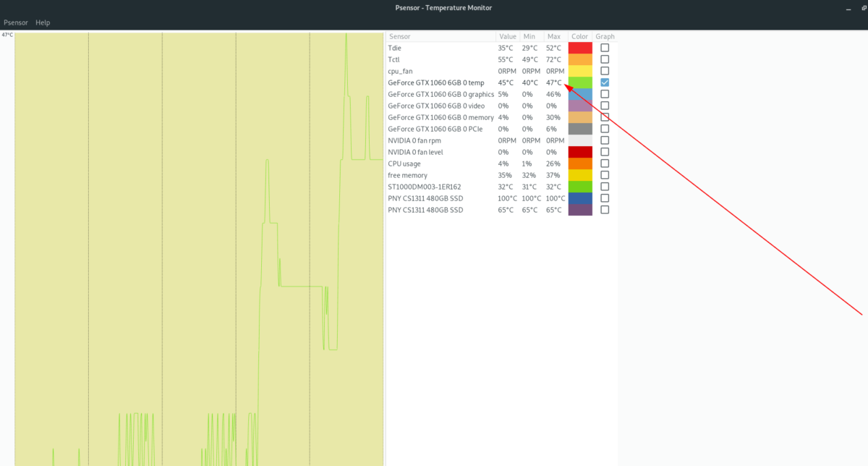
Task: Select the 'NVIDIA 0 fan level' name
Action: [x=415, y=152]
